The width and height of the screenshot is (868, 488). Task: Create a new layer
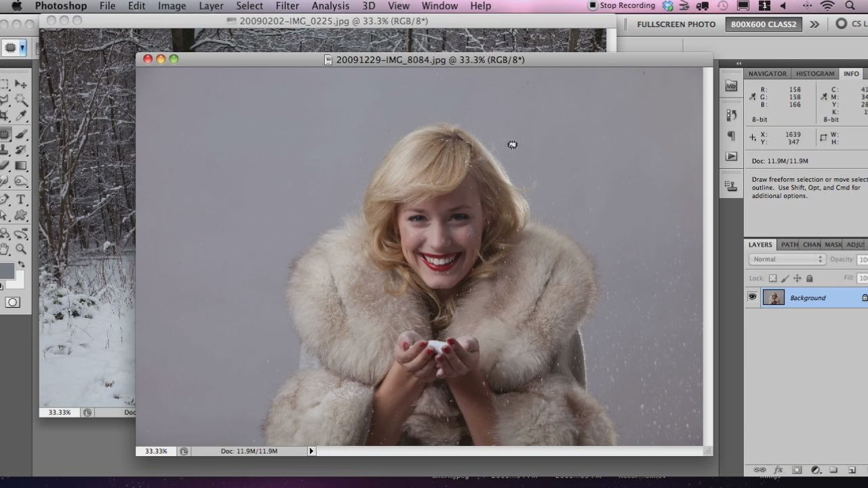coord(852,470)
